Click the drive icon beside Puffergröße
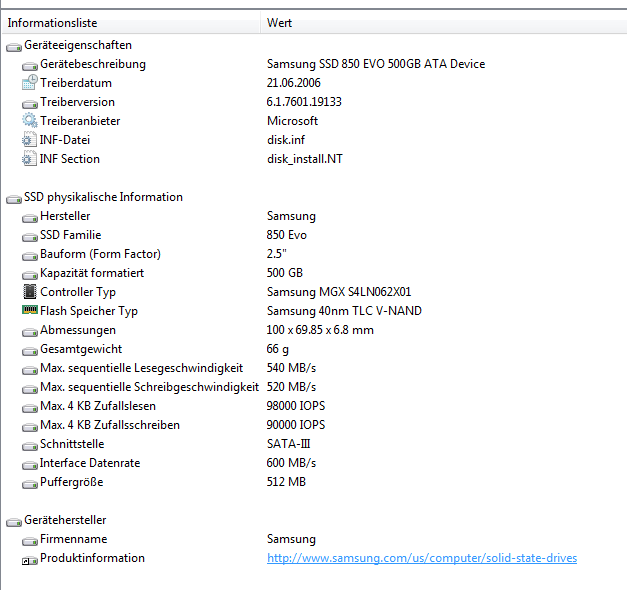This screenshot has height=590, width=627. pyautogui.click(x=30, y=484)
